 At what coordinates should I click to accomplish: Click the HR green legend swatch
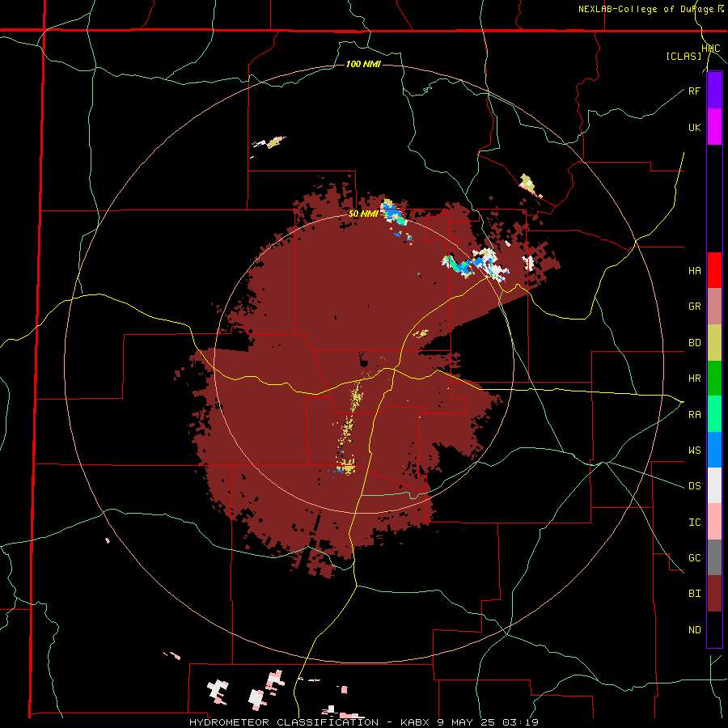pyautogui.click(x=714, y=379)
